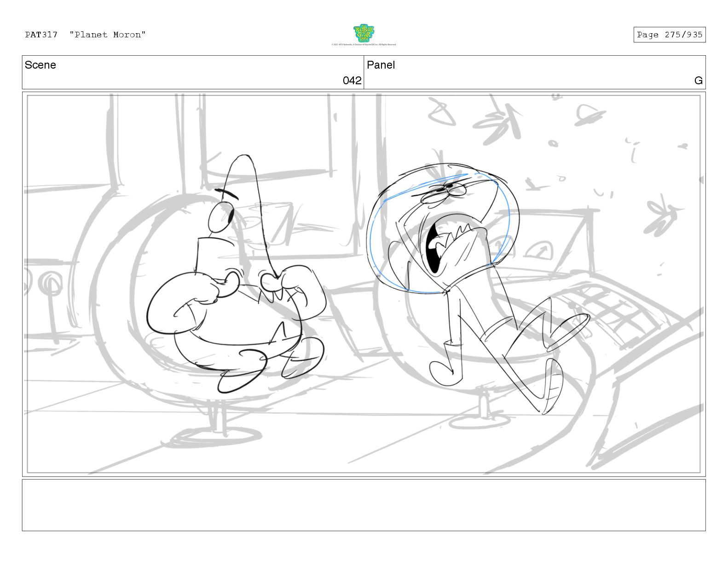
Task: Click the "Page 275/935" page indicator box
Action: (x=669, y=35)
